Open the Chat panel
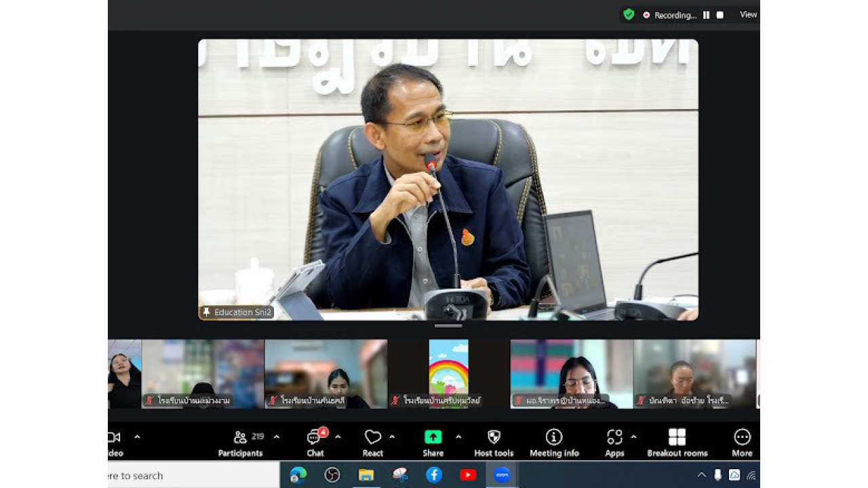868x488 pixels. coord(315,443)
